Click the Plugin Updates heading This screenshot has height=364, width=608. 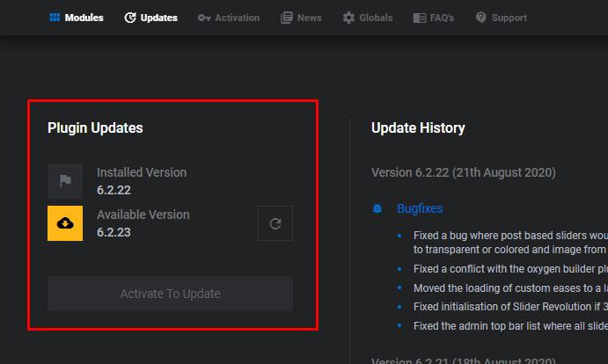click(x=95, y=128)
